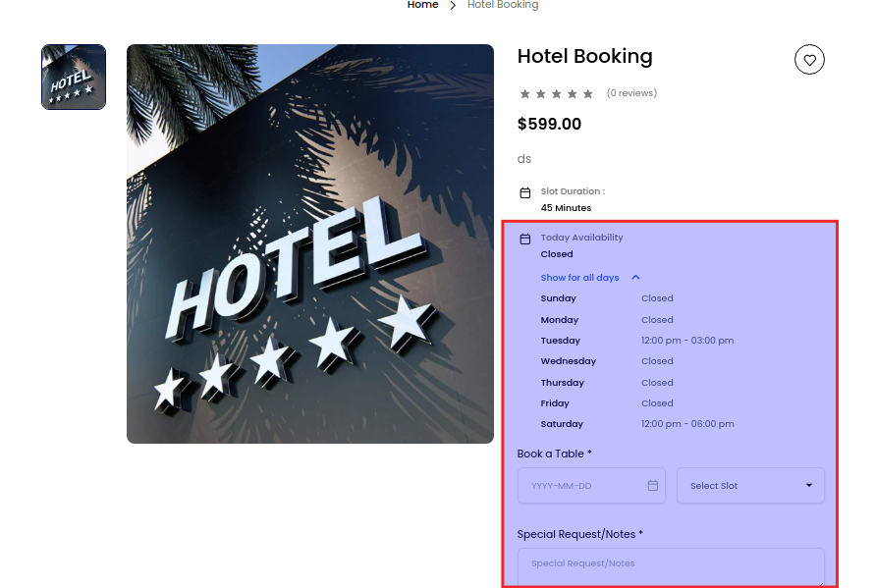
Task: Select the first rating star
Action: pos(525,94)
